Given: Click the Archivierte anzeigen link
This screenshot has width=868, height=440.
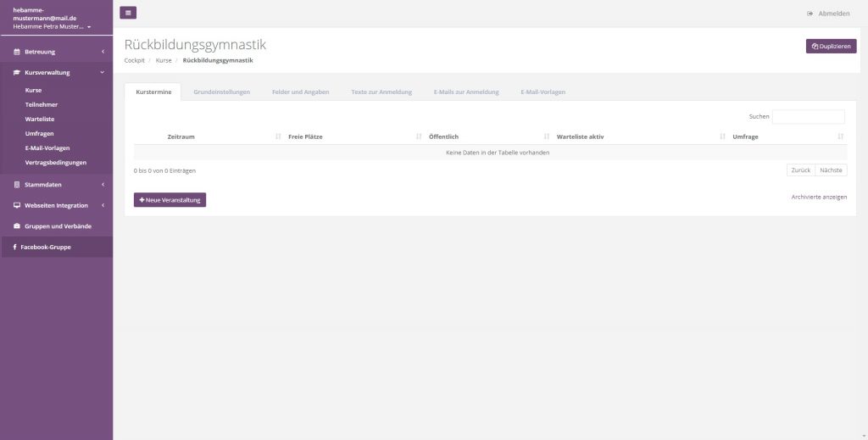Looking at the screenshot, I should (818, 197).
